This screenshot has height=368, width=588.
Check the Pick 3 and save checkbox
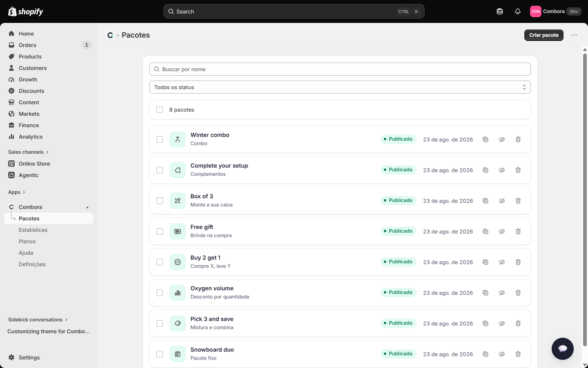(x=160, y=323)
